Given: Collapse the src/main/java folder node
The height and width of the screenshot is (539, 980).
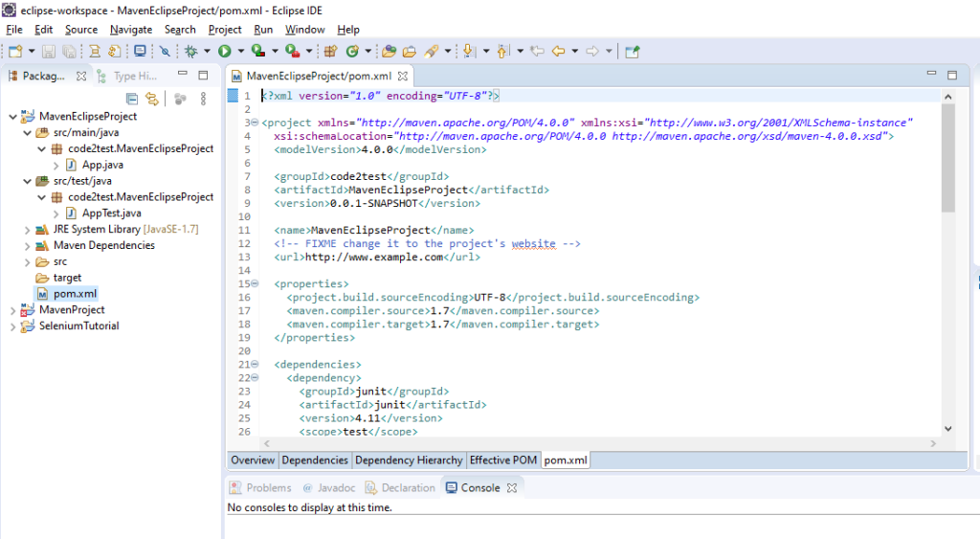Looking at the screenshot, I should pyautogui.click(x=27, y=132).
